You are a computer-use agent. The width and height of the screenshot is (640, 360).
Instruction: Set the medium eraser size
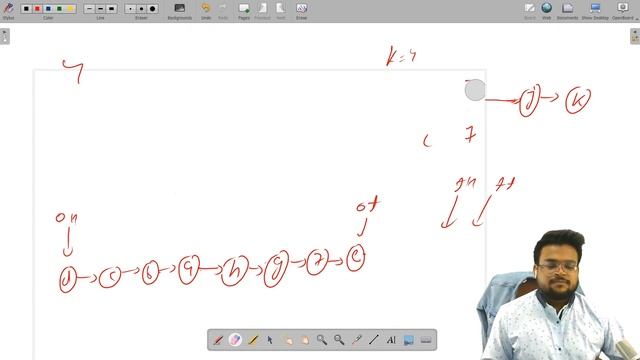point(141,9)
